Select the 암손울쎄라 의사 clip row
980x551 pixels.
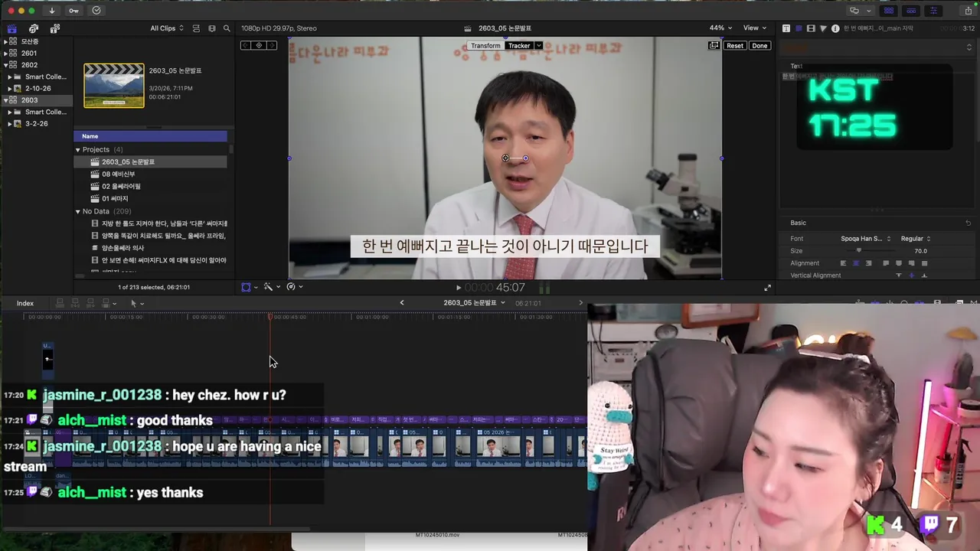point(150,248)
